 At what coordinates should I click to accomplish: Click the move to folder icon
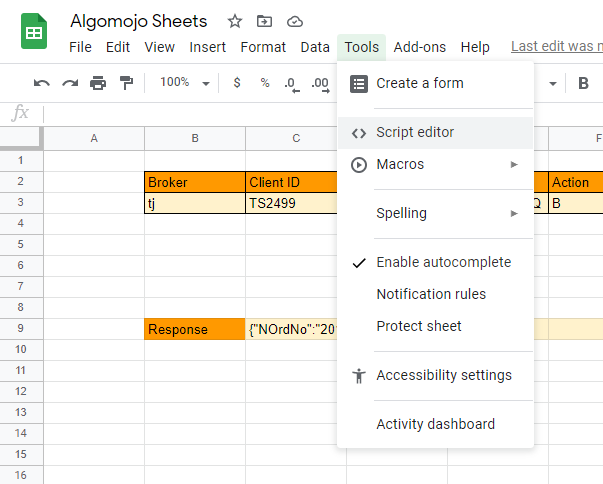click(x=264, y=21)
